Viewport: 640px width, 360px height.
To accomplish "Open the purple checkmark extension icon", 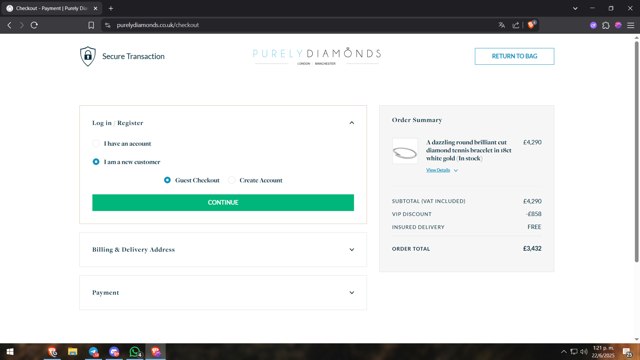I will pyautogui.click(x=593, y=25).
